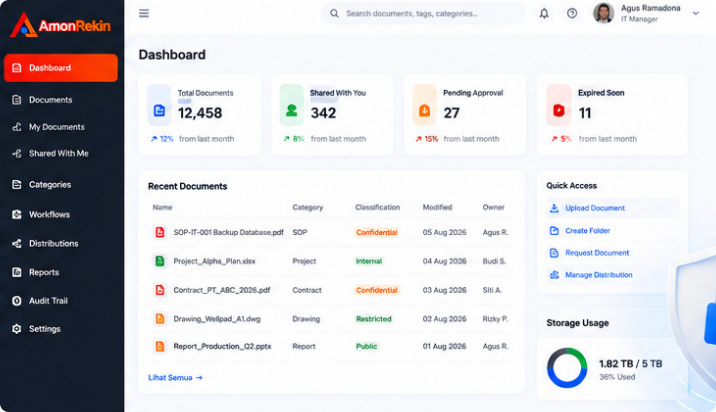Click the Create Folder link
The width and height of the screenshot is (716, 412).
pos(588,231)
